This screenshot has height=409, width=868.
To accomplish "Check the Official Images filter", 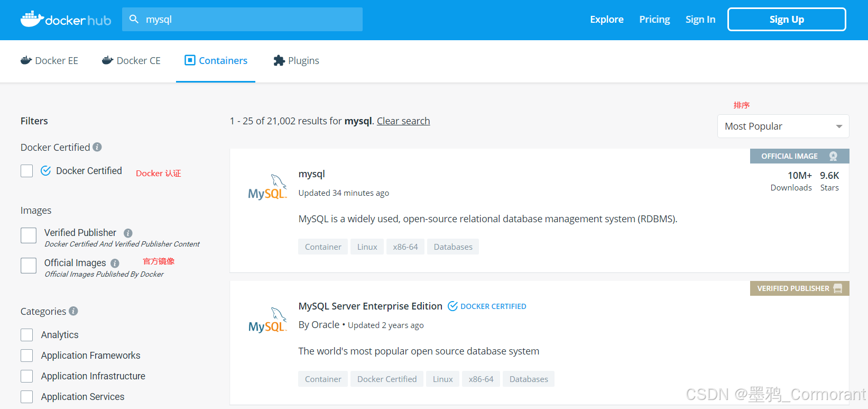I will [29, 266].
